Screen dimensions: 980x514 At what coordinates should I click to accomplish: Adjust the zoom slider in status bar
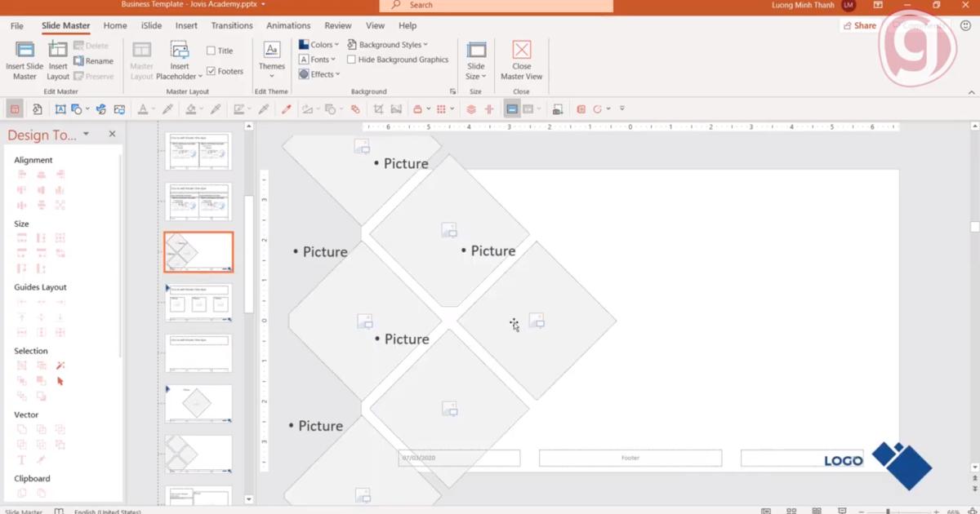coord(888,510)
